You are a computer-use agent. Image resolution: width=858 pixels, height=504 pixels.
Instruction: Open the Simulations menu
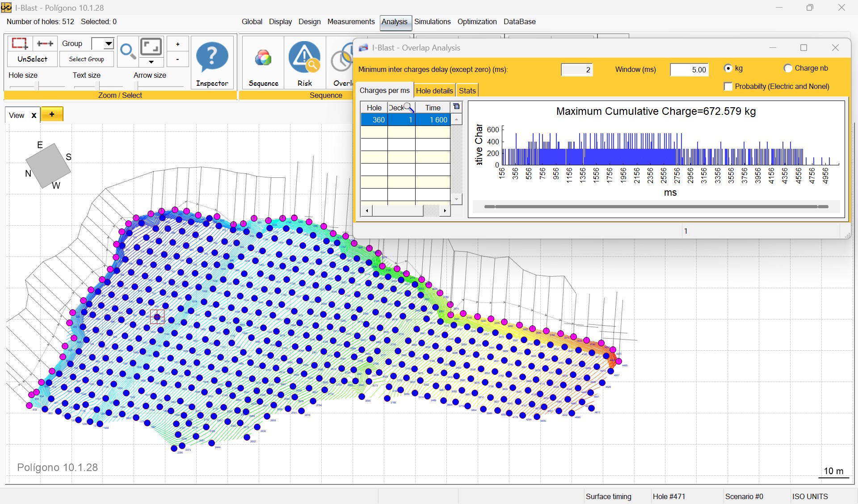tap(432, 21)
